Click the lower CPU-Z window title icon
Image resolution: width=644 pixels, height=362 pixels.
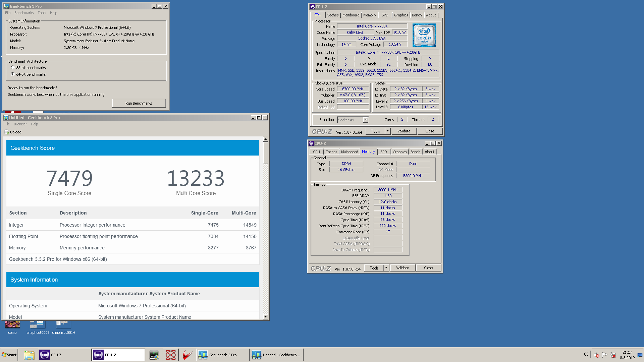(311, 143)
